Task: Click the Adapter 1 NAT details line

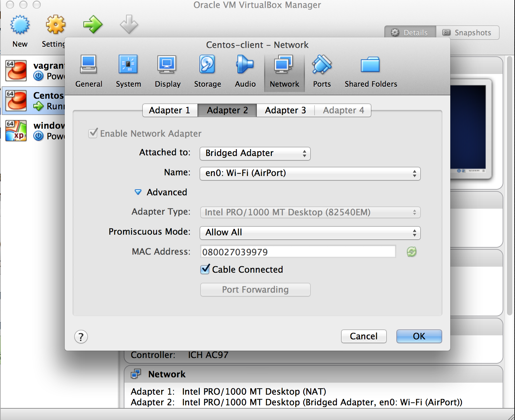Action: click(228, 391)
